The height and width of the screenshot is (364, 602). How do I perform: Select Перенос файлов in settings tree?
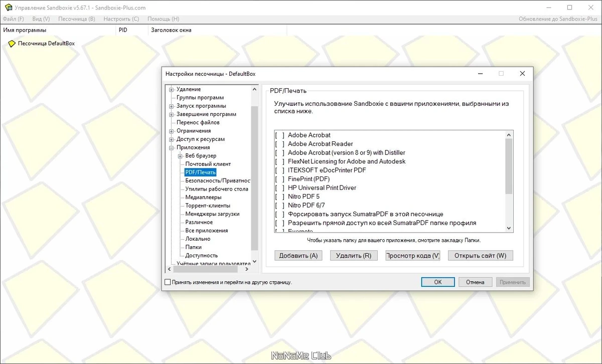coord(198,122)
